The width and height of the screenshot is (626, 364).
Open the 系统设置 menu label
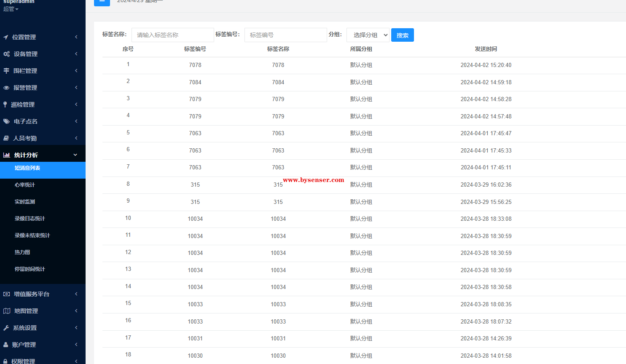click(25, 328)
